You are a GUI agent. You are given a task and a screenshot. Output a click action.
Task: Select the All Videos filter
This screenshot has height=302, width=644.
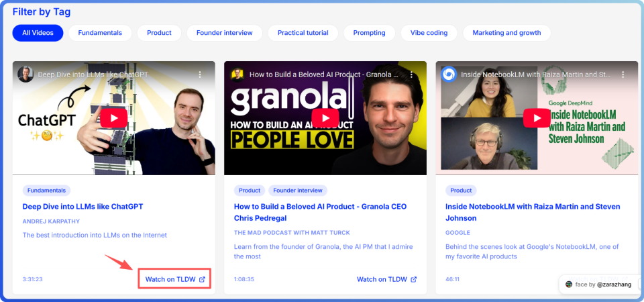38,33
